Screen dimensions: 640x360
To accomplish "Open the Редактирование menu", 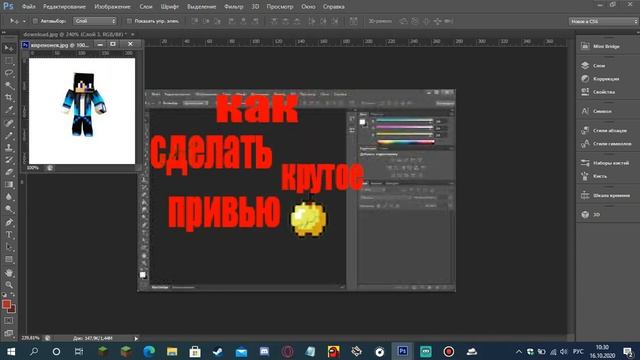I will pos(64,7).
